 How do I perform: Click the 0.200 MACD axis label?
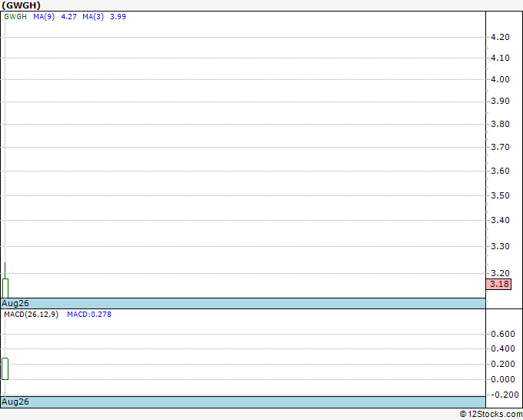pyautogui.click(x=503, y=364)
